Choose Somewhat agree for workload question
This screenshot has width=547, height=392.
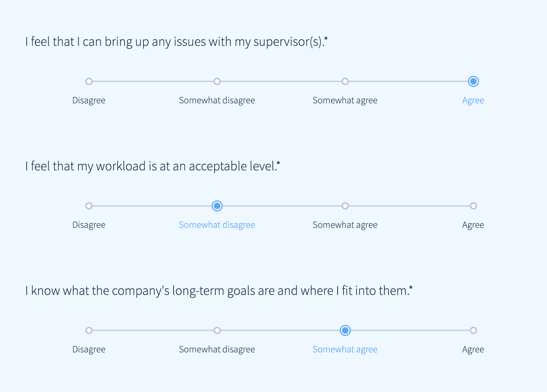345,206
